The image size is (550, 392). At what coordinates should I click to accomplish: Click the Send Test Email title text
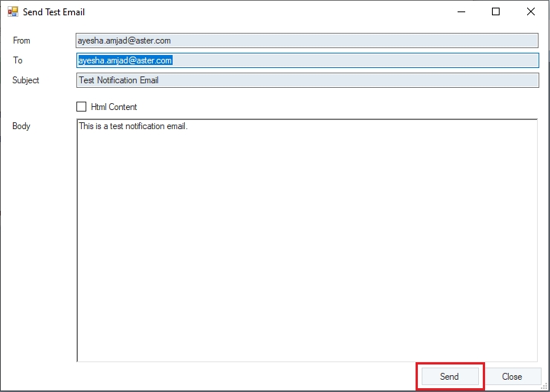pyautogui.click(x=54, y=12)
